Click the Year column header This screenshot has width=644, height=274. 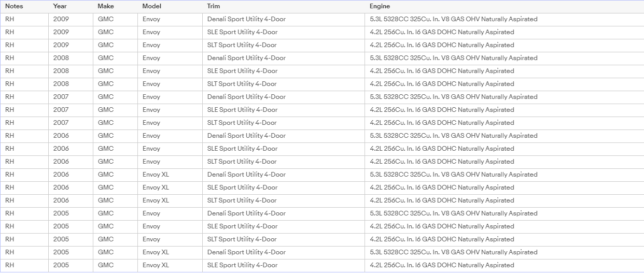(71, 6)
